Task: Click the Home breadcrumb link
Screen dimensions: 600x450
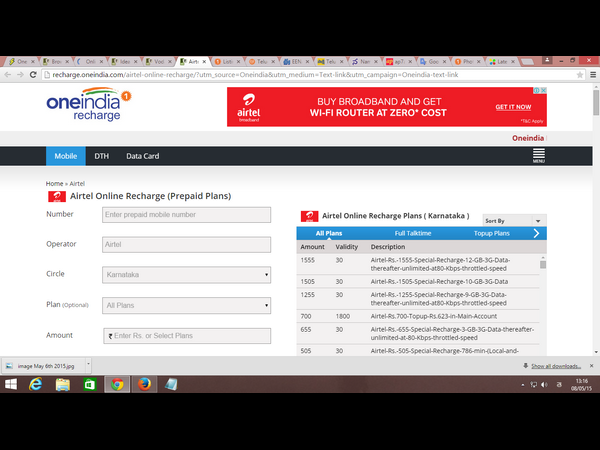Action: tap(54, 184)
